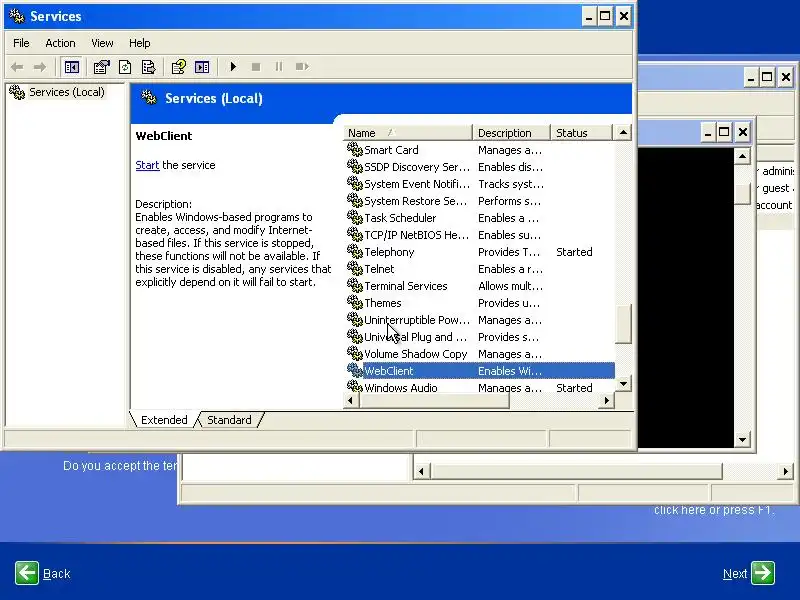Click the Forward arrow toolbar icon
800x600 pixels.
(x=39, y=67)
